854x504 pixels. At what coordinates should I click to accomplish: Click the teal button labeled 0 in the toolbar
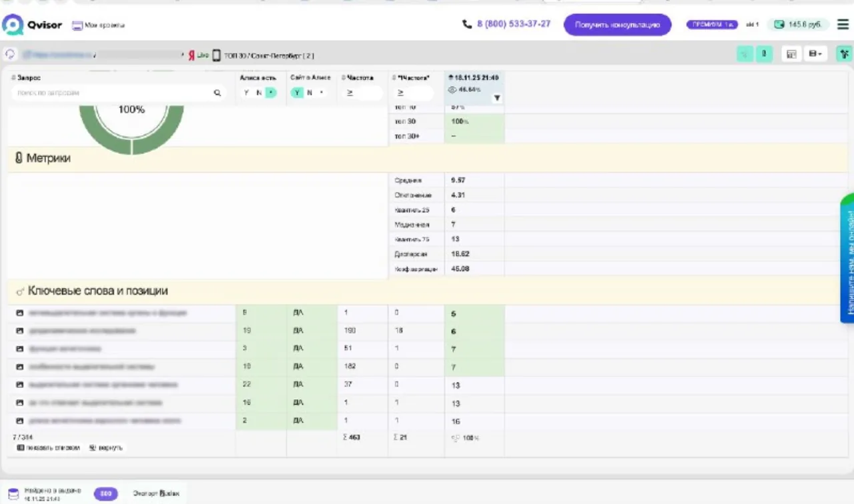764,54
